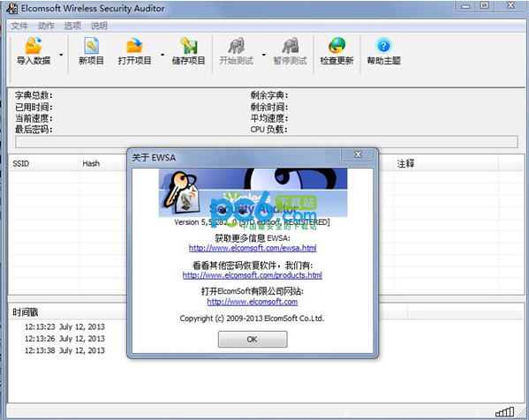Open the Help (说明) menu
Image resolution: width=529 pixels, height=420 pixels.
click(99, 26)
